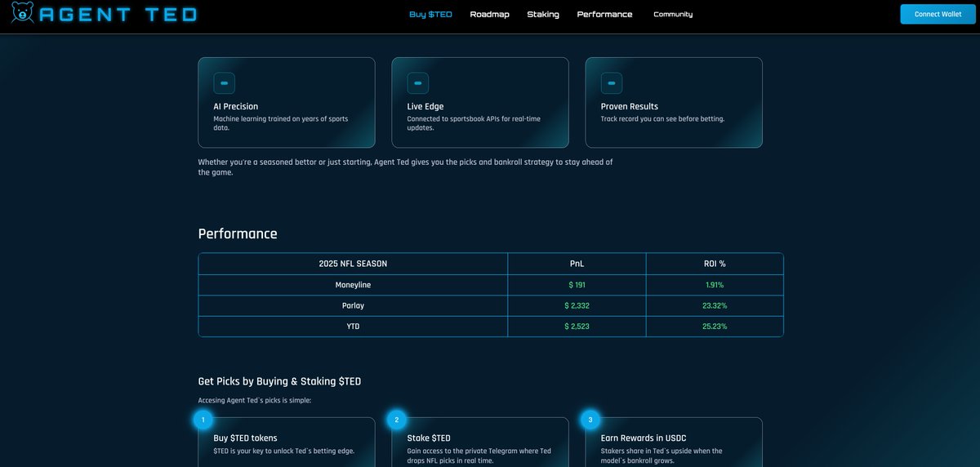This screenshot has height=467, width=980.
Task: Click the PnL column header
Action: pos(577,264)
